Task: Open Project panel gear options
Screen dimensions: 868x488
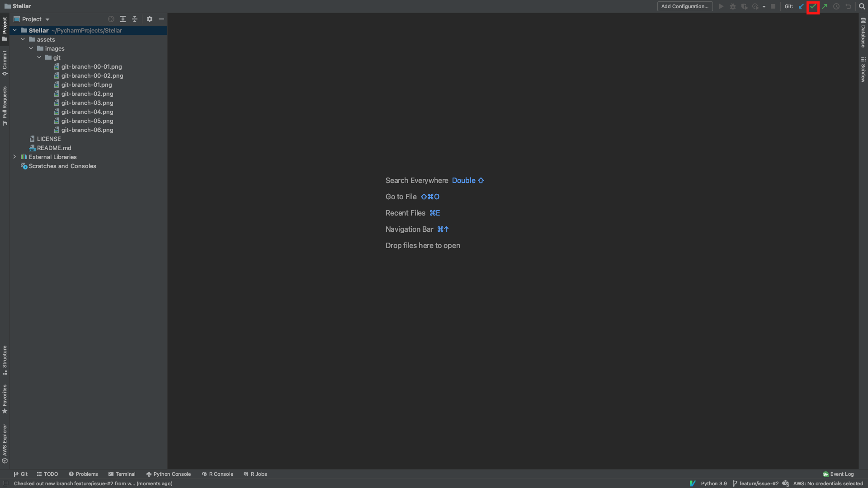Action: click(150, 19)
